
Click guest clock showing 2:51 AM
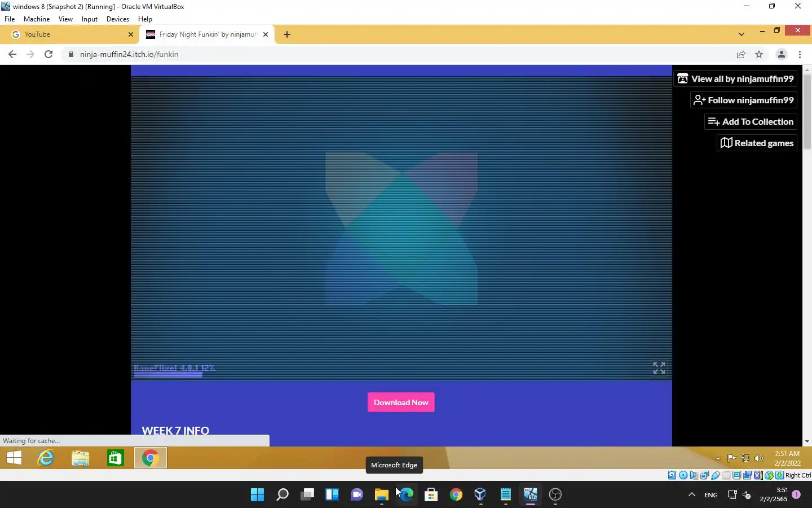pyautogui.click(x=787, y=458)
